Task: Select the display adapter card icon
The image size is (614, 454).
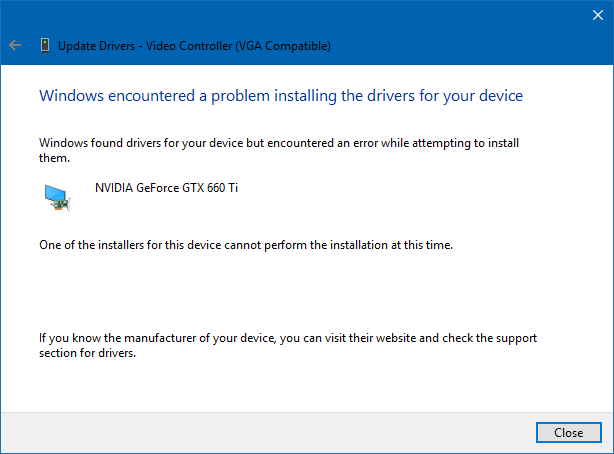Action: click(x=57, y=198)
